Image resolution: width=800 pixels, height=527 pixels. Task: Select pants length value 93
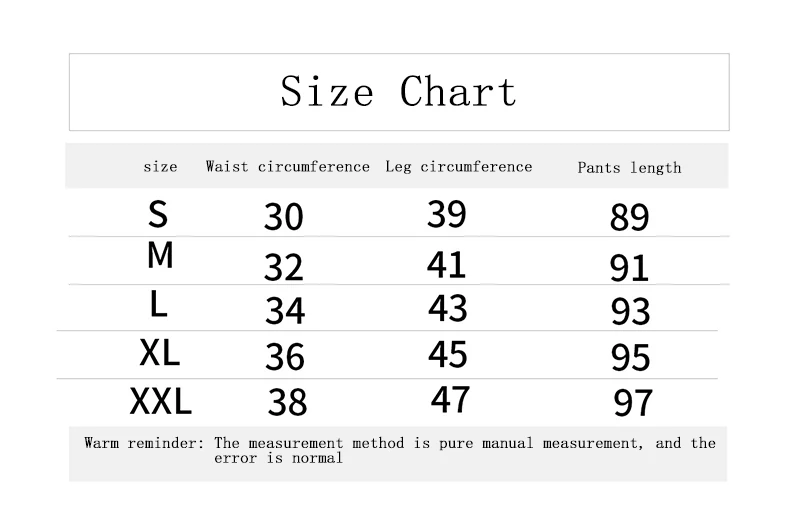point(631,312)
